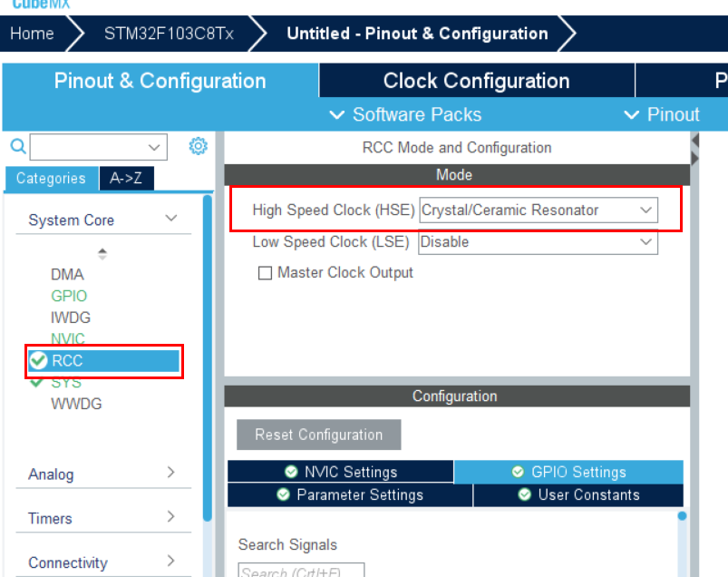Click the sort arrows under System Core

tap(102, 254)
